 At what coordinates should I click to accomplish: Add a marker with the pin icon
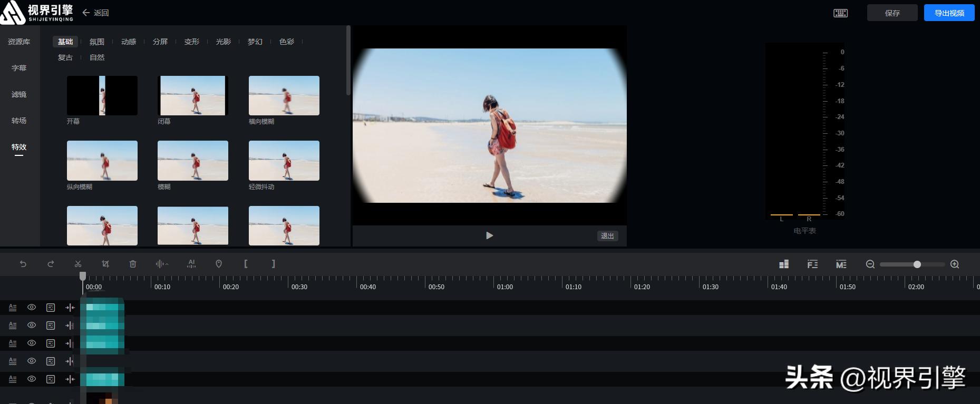pyautogui.click(x=219, y=264)
